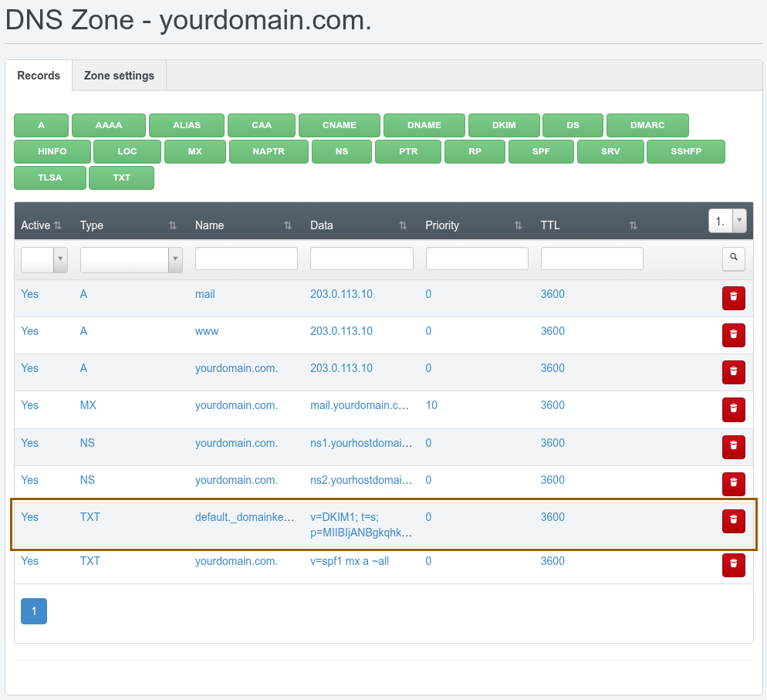Add a new DKIM record
767x700 pixels.
[x=504, y=125]
